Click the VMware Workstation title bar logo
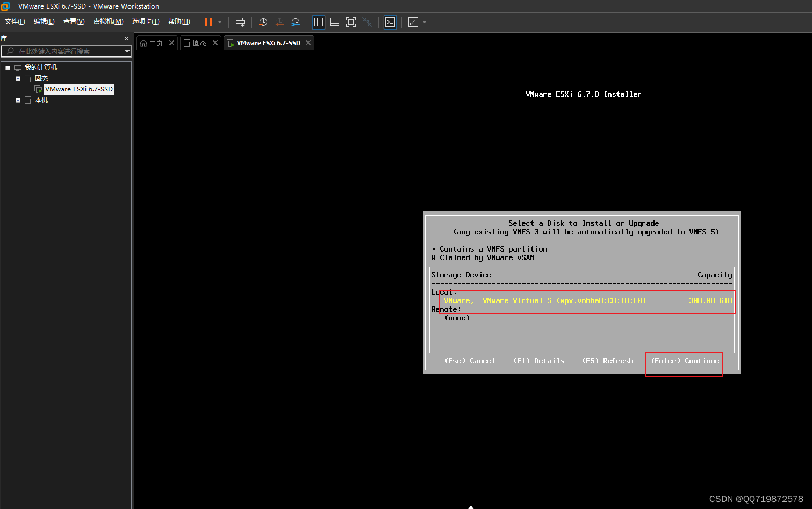Screen dimensions: 812x509 (6, 6)
